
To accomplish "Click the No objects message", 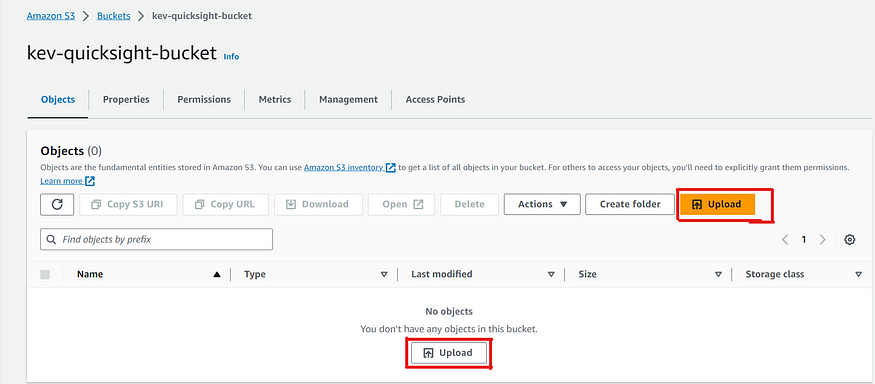I will coord(449,311).
